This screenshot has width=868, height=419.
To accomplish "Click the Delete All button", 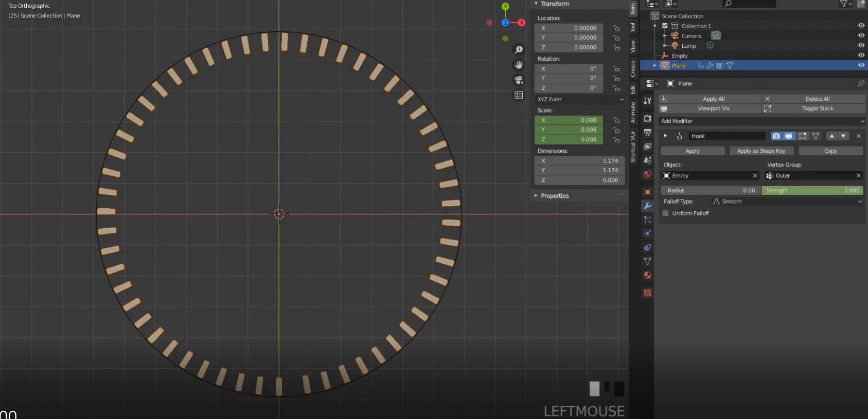I will tap(814, 99).
